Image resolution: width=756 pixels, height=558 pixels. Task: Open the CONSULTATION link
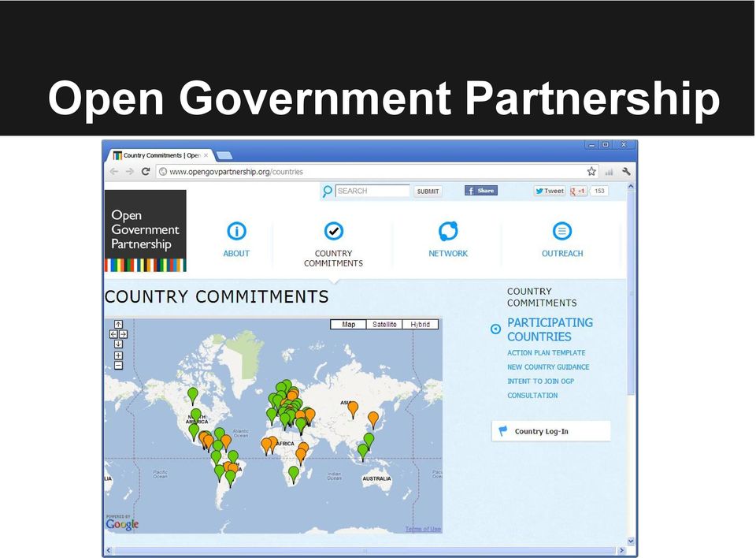coord(532,396)
